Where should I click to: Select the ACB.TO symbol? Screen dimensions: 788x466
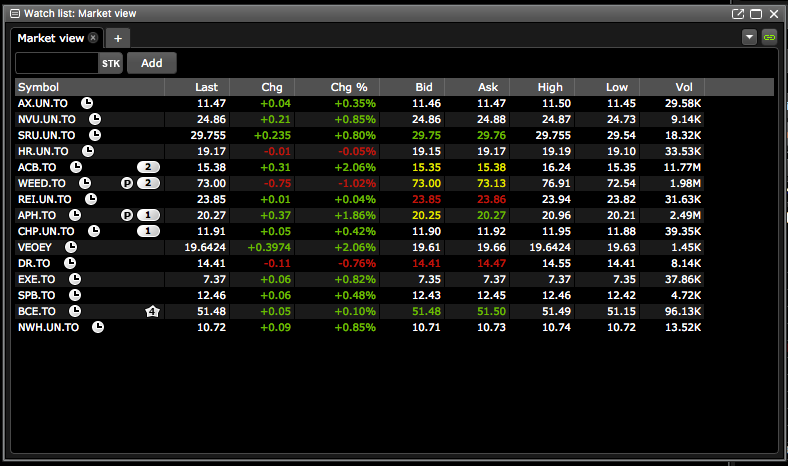click(x=37, y=167)
